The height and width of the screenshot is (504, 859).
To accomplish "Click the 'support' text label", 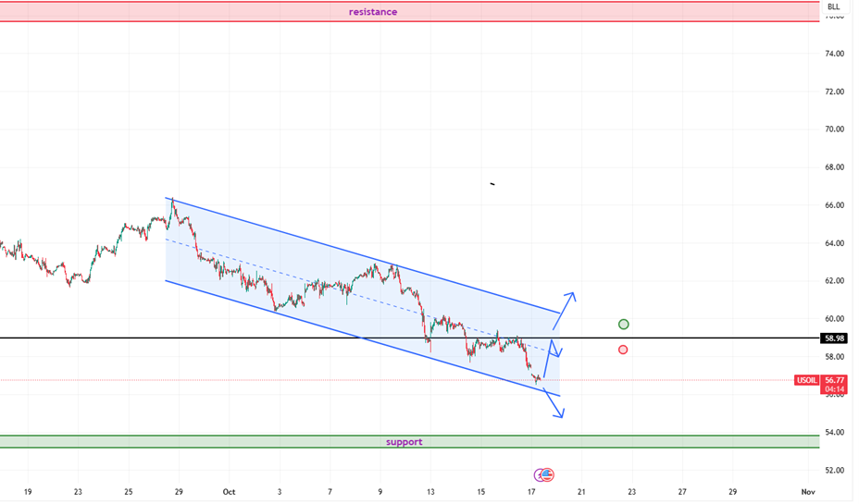I will point(404,442).
